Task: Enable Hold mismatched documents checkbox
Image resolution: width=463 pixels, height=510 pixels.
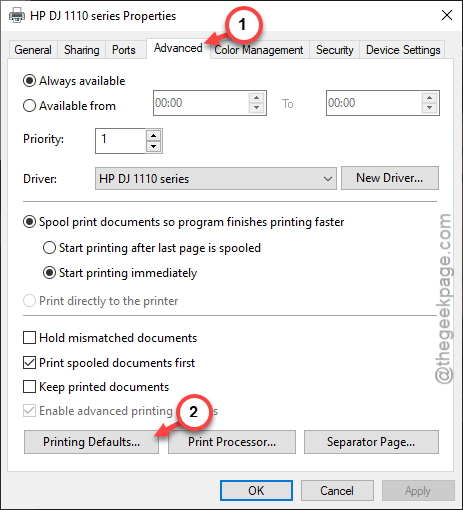Action: (29, 337)
